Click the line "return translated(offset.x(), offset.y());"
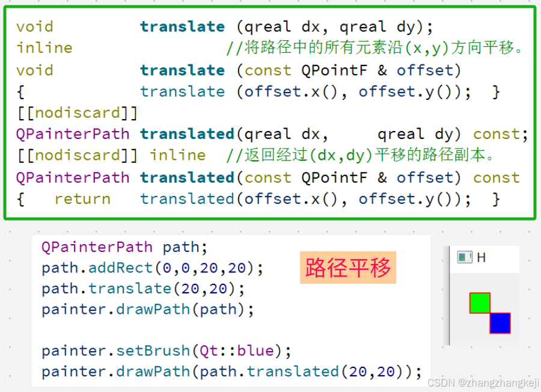The width and height of the screenshot is (541, 392). pos(263,200)
